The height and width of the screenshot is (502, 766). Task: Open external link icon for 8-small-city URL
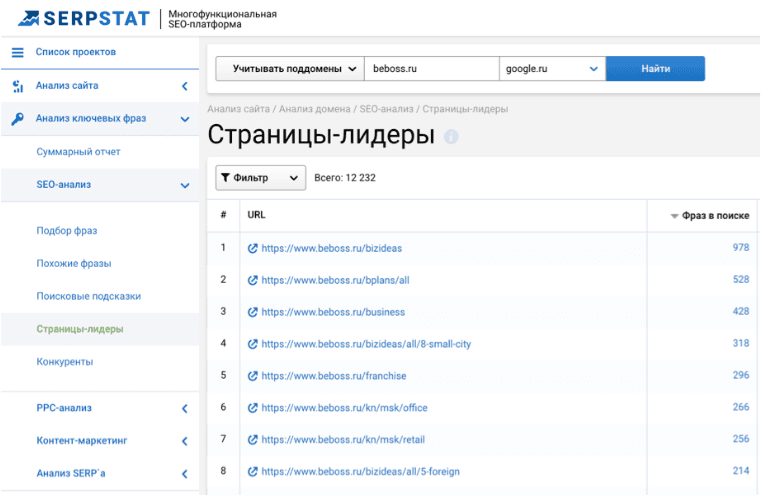(x=253, y=344)
